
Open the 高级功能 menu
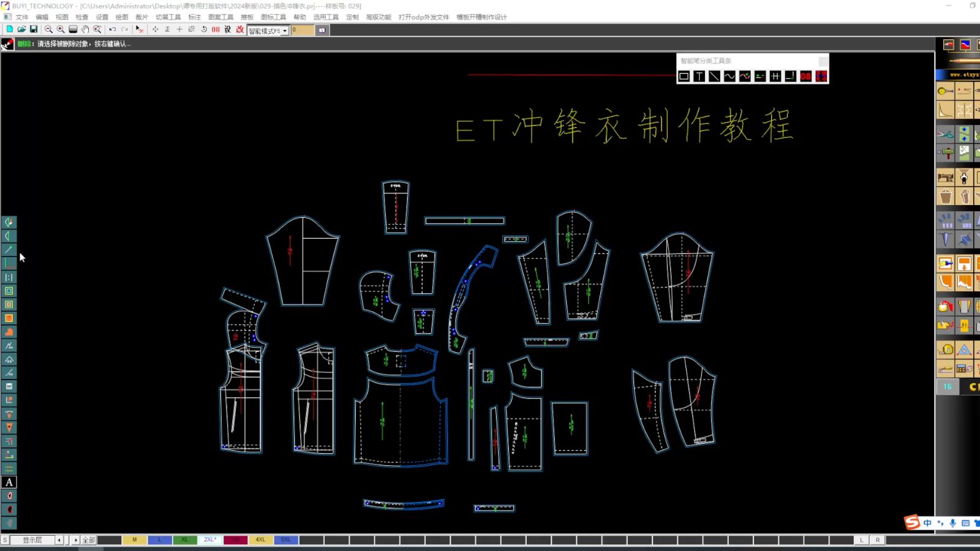tap(379, 17)
